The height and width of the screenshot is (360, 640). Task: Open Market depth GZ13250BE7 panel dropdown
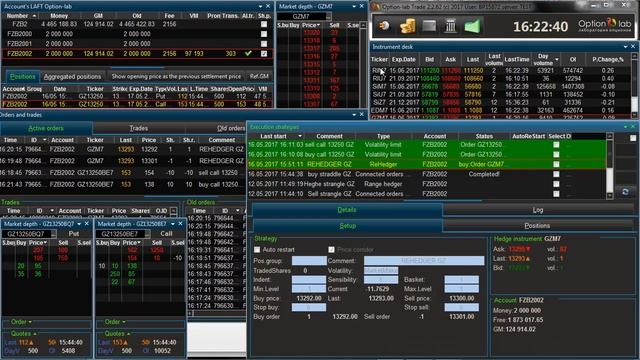pyautogui.click(x=173, y=224)
